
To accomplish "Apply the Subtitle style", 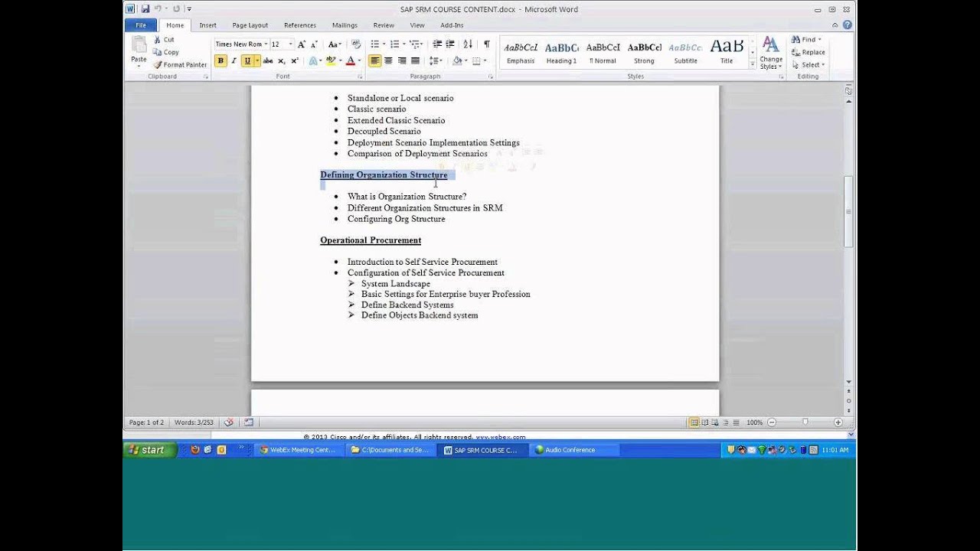I will click(x=685, y=52).
